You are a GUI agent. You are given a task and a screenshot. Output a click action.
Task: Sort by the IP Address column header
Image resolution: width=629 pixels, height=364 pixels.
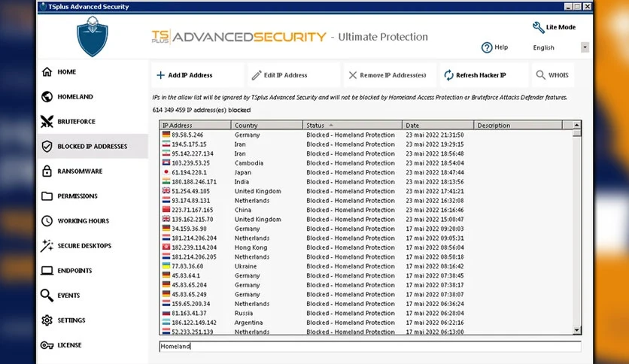pos(196,125)
